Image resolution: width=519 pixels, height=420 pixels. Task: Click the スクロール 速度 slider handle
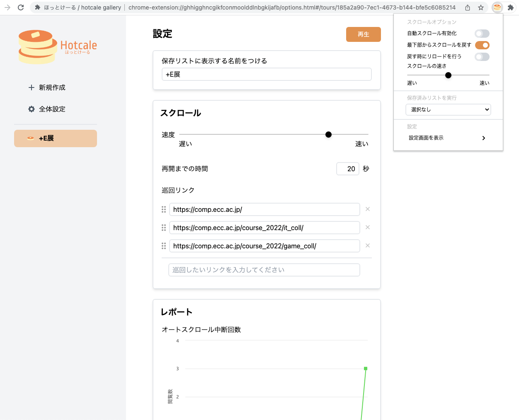click(x=328, y=135)
